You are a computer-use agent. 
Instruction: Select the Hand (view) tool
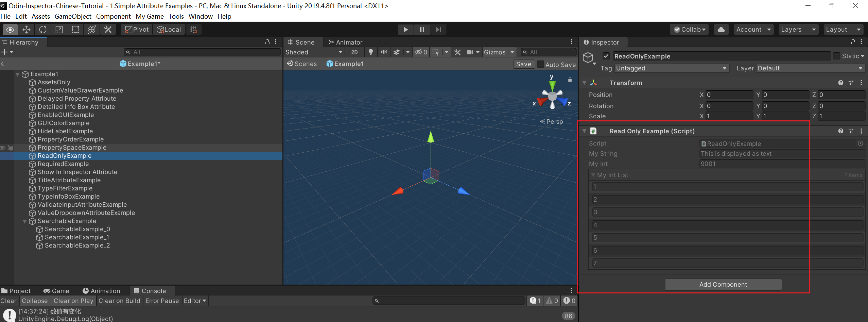(x=10, y=30)
